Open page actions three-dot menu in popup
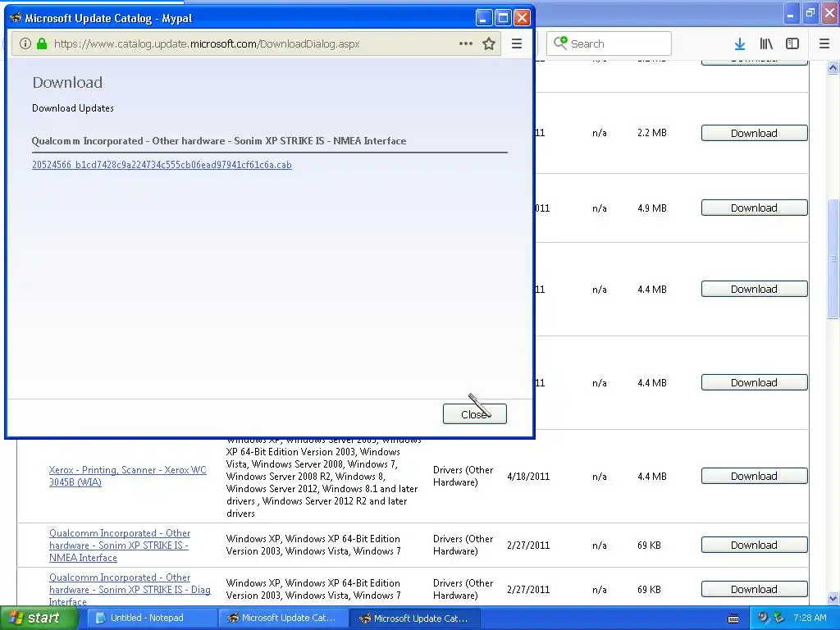The height and width of the screenshot is (630, 840). tap(466, 44)
